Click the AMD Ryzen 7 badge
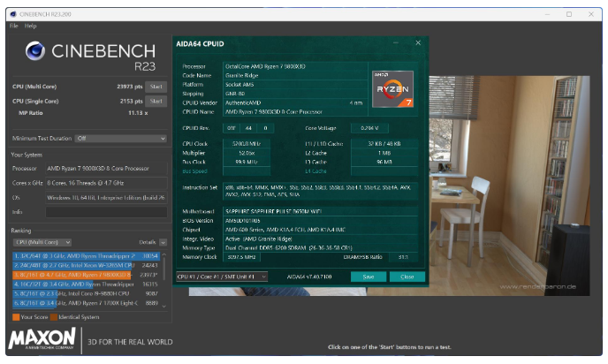The height and width of the screenshot is (364, 608). 392,87
